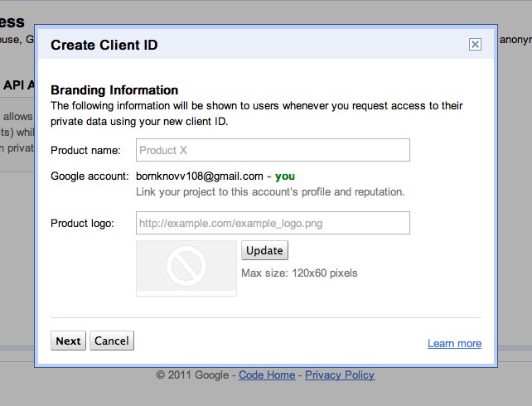The height and width of the screenshot is (406, 532).
Task: Open the Privacy Policy link
Action: click(340, 375)
